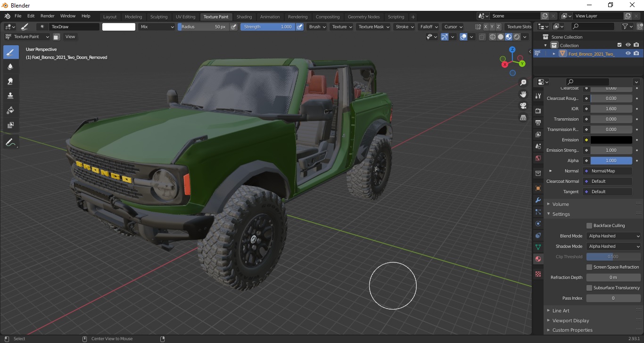Open the Physics properties tab
Viewport: 644px width, 343px height.
pos(538,223)
